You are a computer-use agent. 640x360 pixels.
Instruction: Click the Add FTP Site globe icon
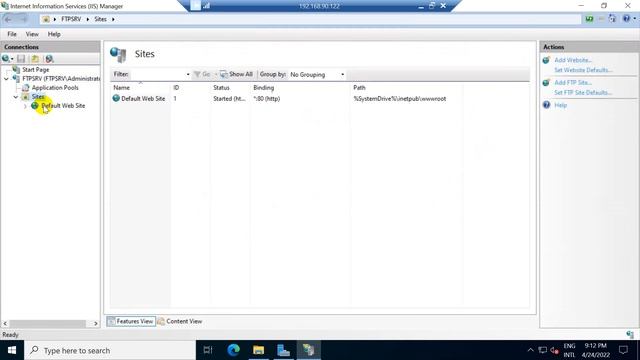click(x=546, y=83)
